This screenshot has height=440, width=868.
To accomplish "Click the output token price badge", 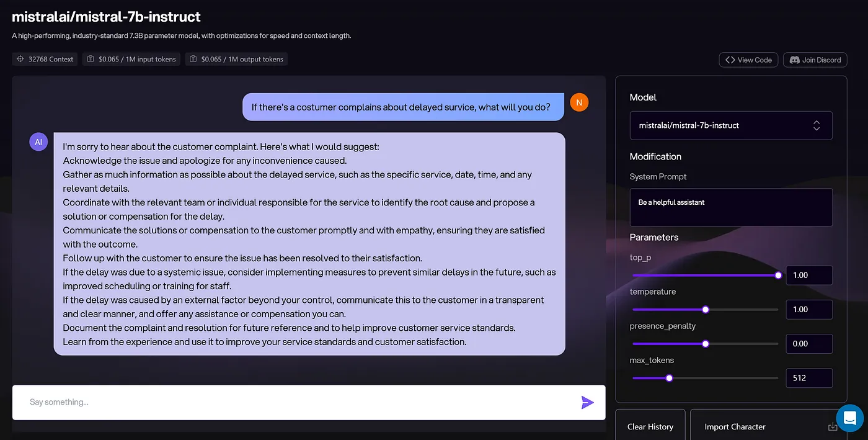I will pos(236,60).
